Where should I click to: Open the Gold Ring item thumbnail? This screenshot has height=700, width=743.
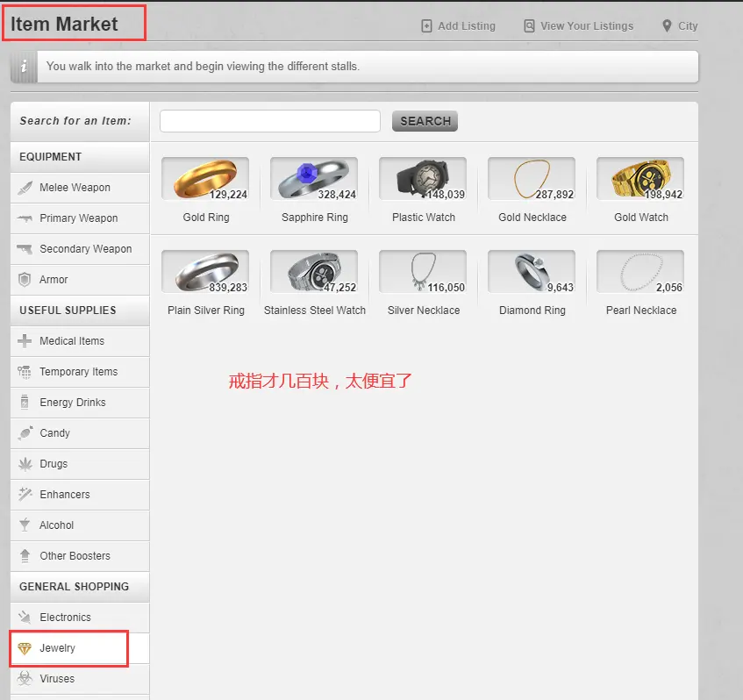[205, 179]
